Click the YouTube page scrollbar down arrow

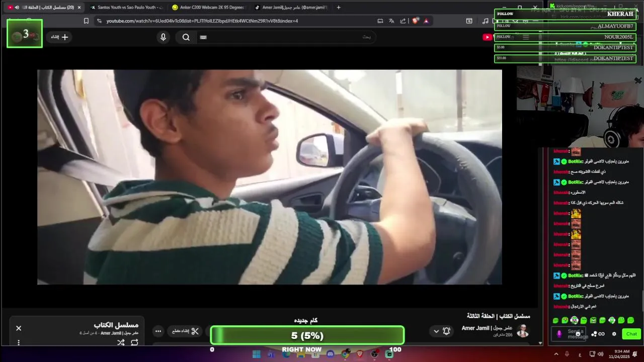tap(540, 343)
